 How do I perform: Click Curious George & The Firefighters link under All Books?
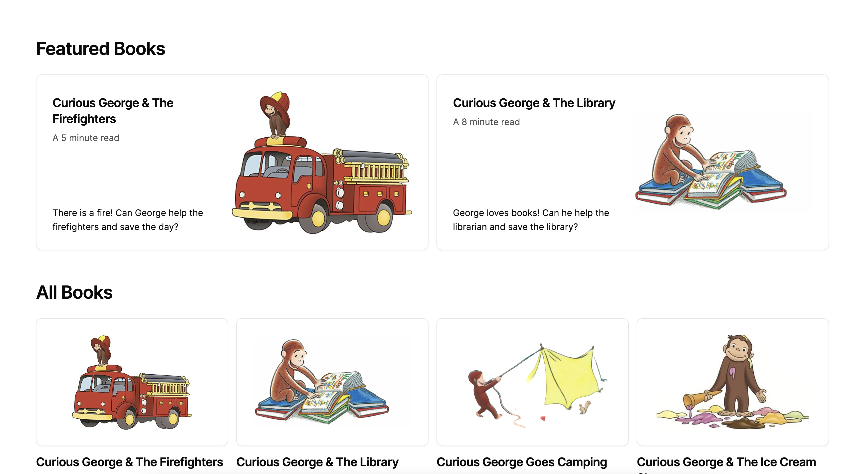click(130, 462)
